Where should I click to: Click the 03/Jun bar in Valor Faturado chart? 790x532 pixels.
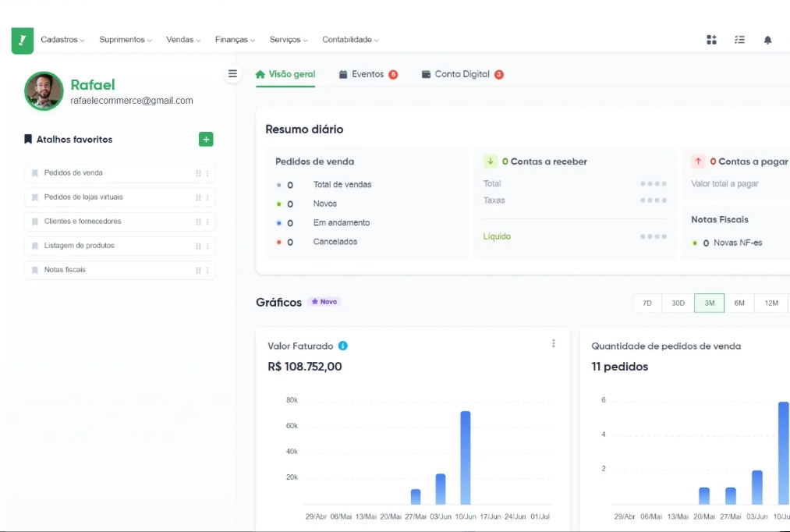(x=441, y=488)
